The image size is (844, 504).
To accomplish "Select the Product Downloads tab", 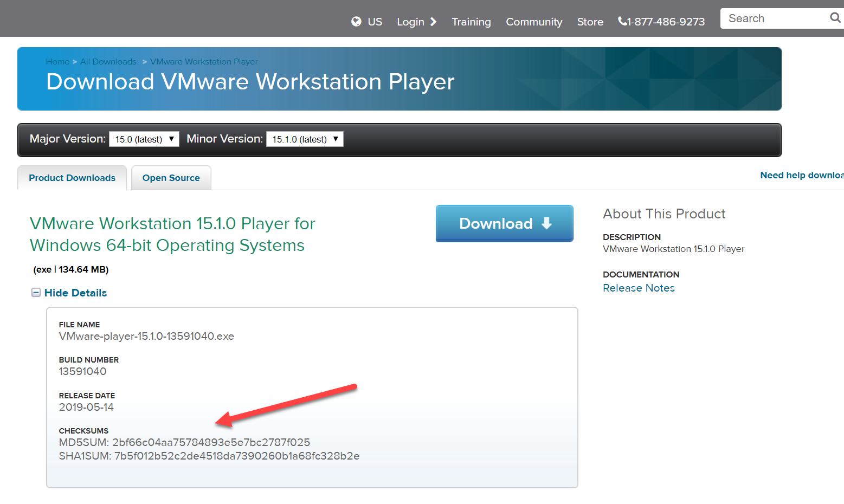I will tap(72, 178).
